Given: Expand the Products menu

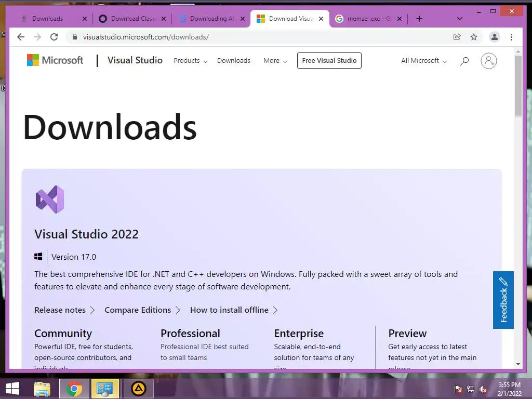Looking at the screenshot, I should [190, 61].
